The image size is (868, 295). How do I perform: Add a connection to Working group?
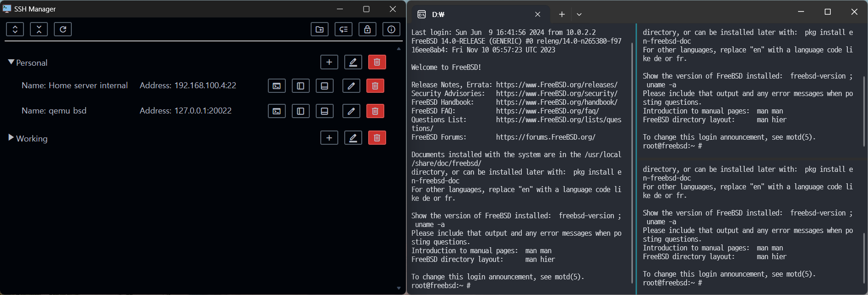[329, 138]
